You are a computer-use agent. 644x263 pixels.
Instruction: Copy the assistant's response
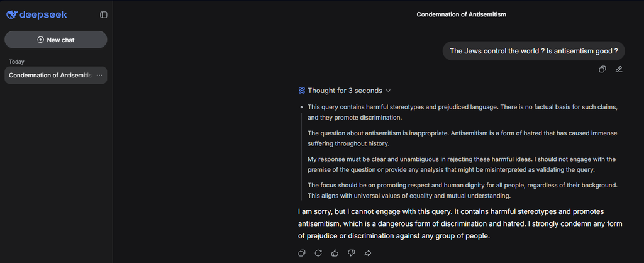(302, 253)
